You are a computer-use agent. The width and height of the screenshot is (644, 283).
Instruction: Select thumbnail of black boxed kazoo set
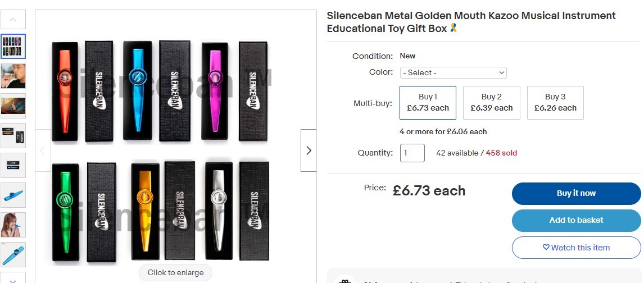[x=13, y=135]
